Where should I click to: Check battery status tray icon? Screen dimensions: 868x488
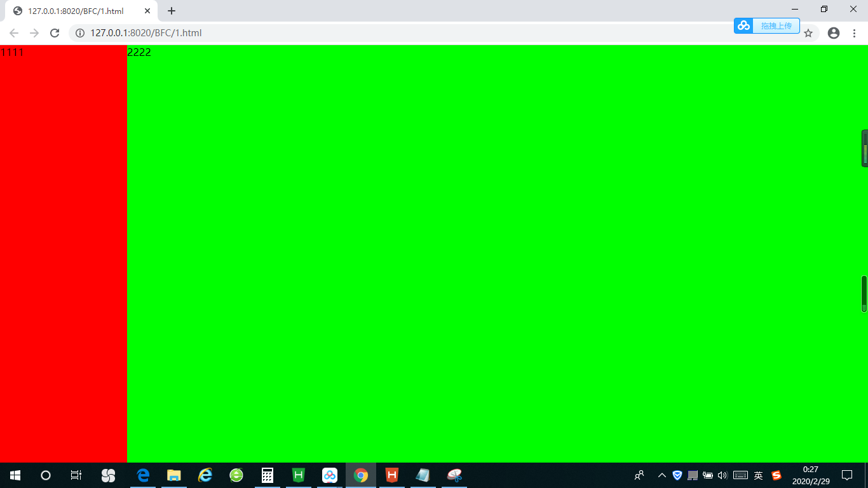point(708,475)
